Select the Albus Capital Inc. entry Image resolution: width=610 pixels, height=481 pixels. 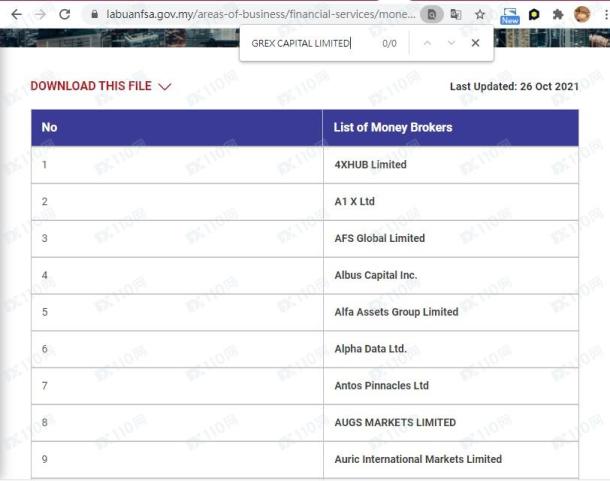coord(376,275)
